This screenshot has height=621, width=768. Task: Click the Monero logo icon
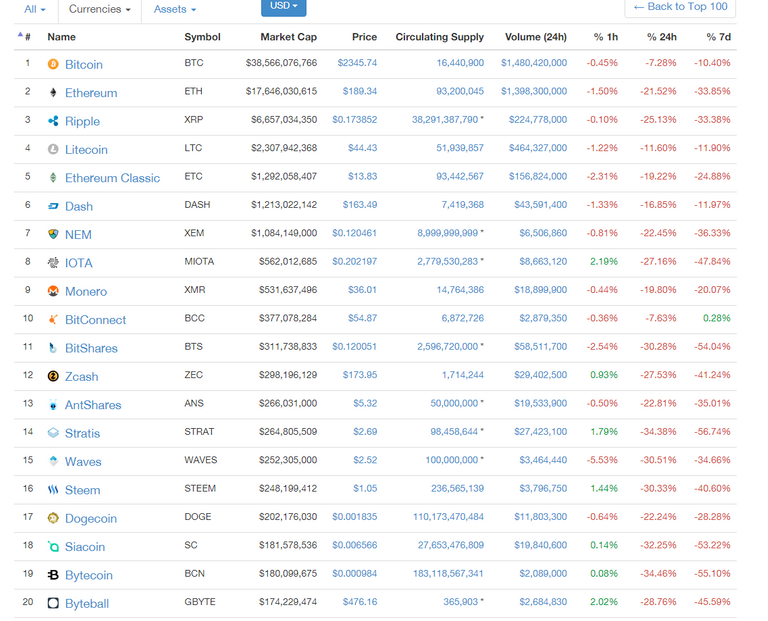pyautogui.click(x=53, y=291)
